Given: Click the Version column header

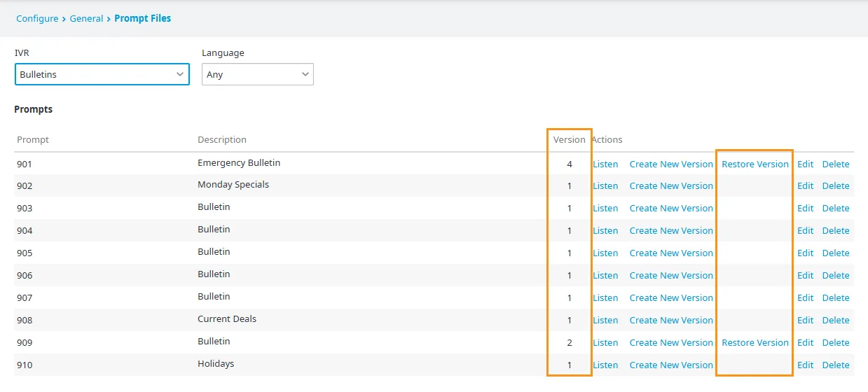Looking at the screenshot, I should [569, 140].
